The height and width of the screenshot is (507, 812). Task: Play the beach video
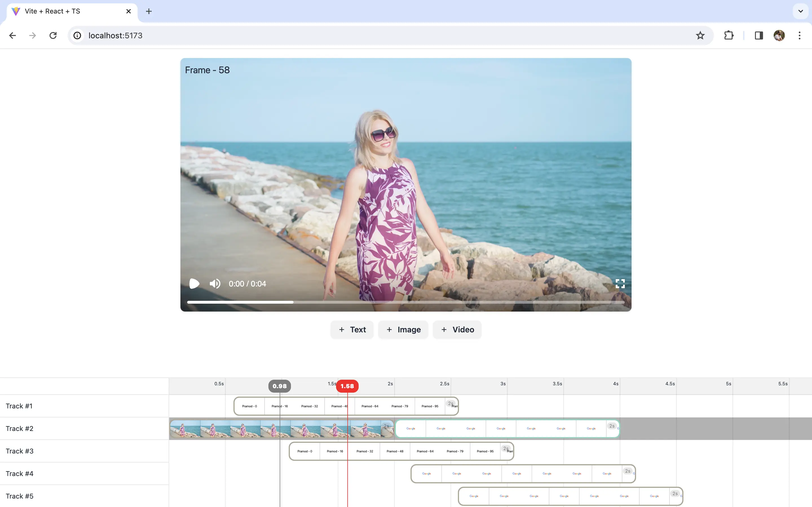[194, 284]
